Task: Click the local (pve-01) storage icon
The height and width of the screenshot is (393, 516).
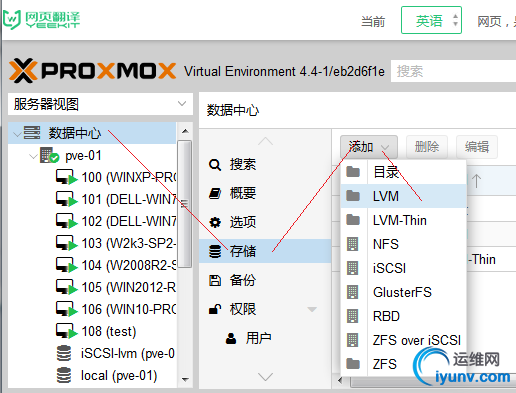Action: click(64, 375)
